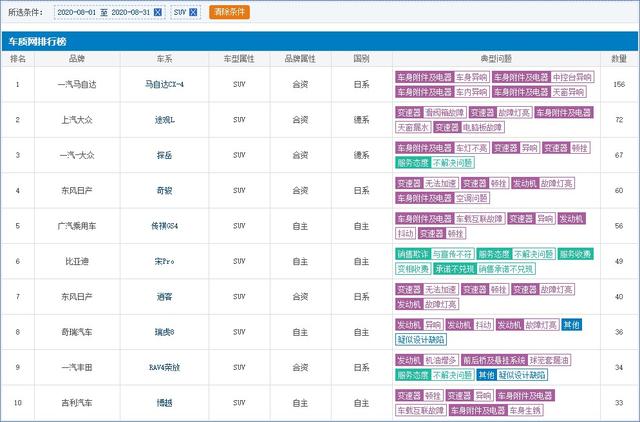Click the 空调问题 problem tag

471,198
